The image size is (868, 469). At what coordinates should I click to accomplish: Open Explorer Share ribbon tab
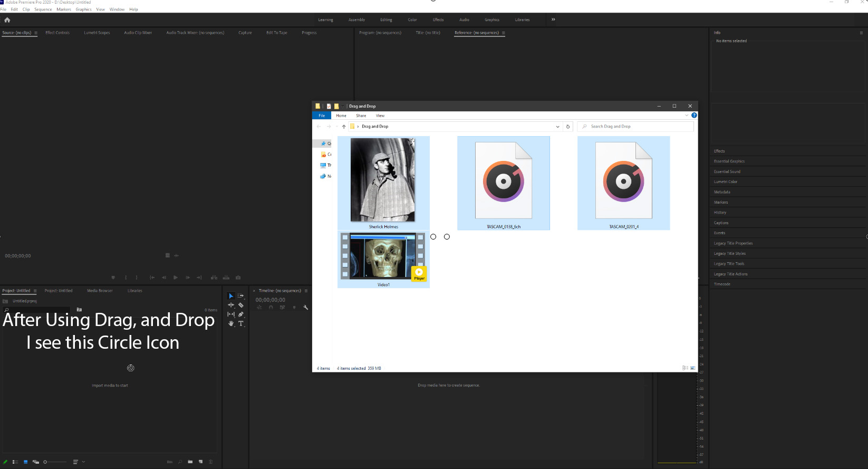[361, 116]
